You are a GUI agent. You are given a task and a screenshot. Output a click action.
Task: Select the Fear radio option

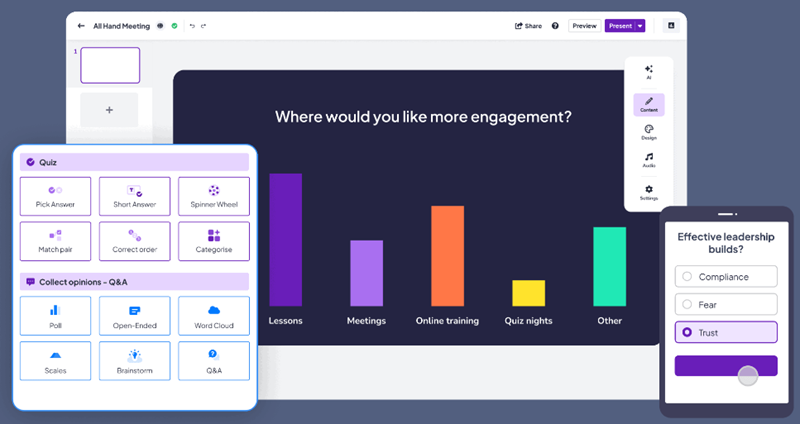click(726, 305)
